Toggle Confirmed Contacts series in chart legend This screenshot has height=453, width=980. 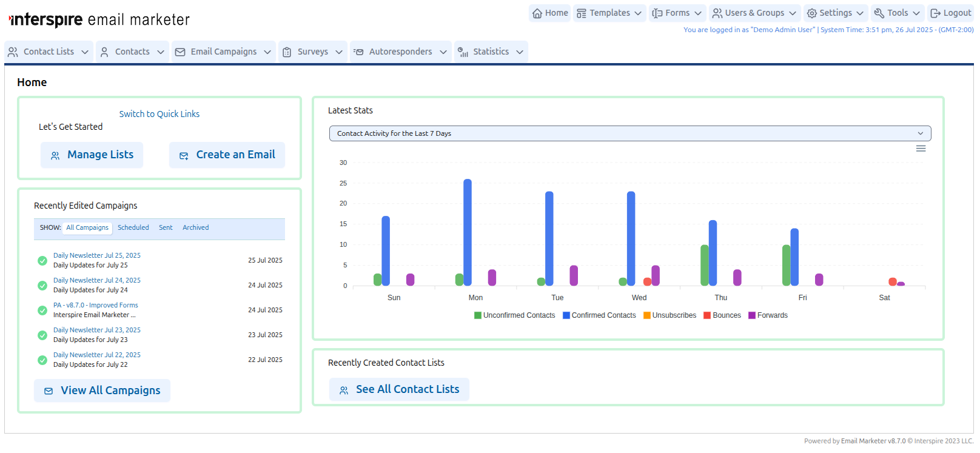coord(599,315)
